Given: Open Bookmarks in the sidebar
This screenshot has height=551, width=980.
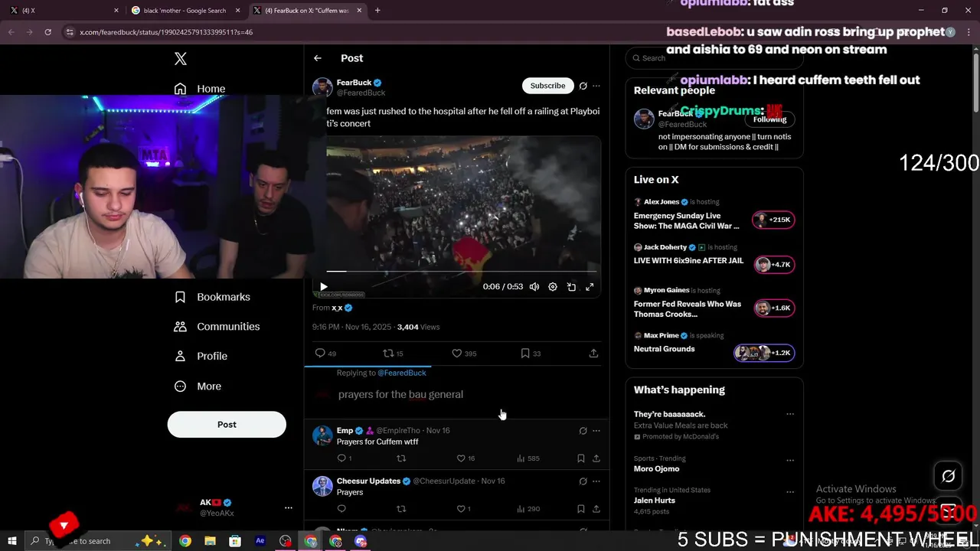Looking at the screenshot, I should 212,297.
